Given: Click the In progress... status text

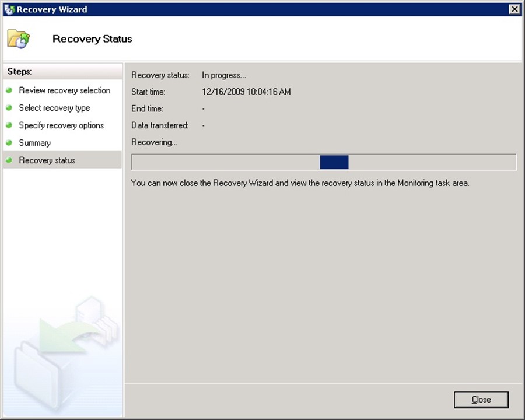Looking at the screenshot, I should 224,75.
